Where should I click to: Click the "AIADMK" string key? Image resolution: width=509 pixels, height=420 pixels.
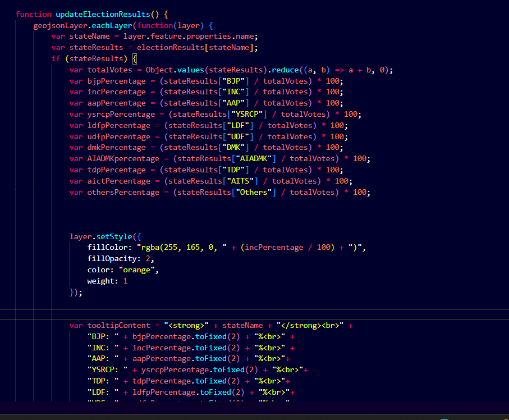pyautogui.click(x=254, y=159)
